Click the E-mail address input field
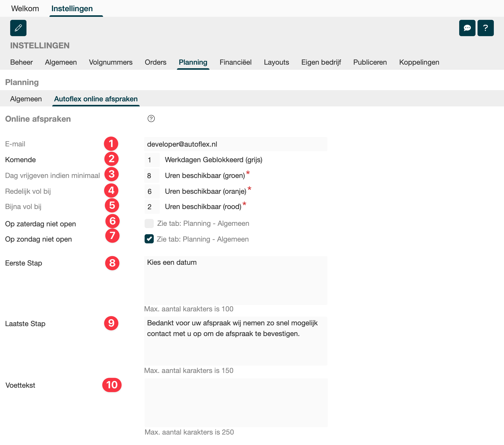The width and height of the screenshot is (504, 445). [235, 144]
